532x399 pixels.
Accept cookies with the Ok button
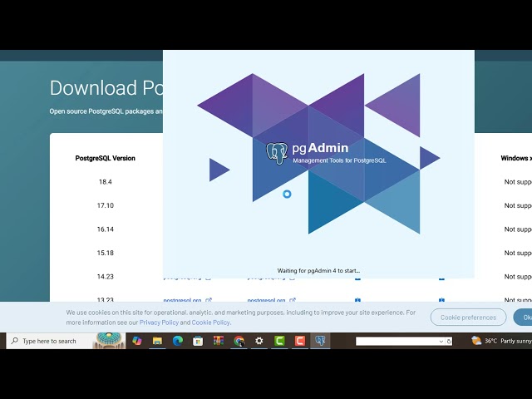tap(523, 318)
